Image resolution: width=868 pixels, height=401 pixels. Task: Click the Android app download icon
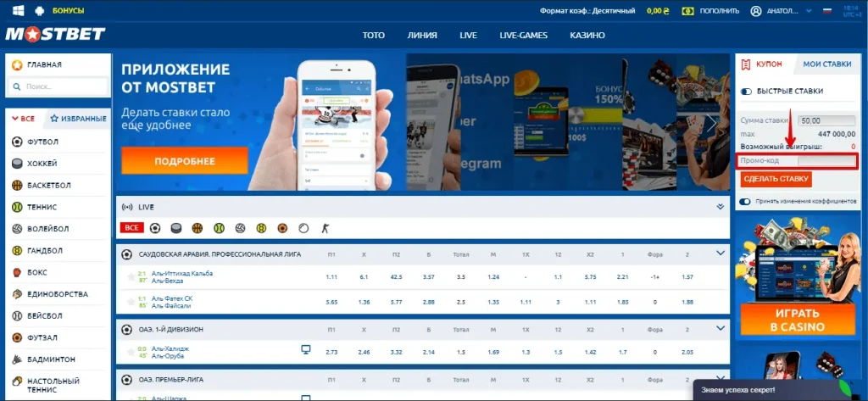(39, 10)
